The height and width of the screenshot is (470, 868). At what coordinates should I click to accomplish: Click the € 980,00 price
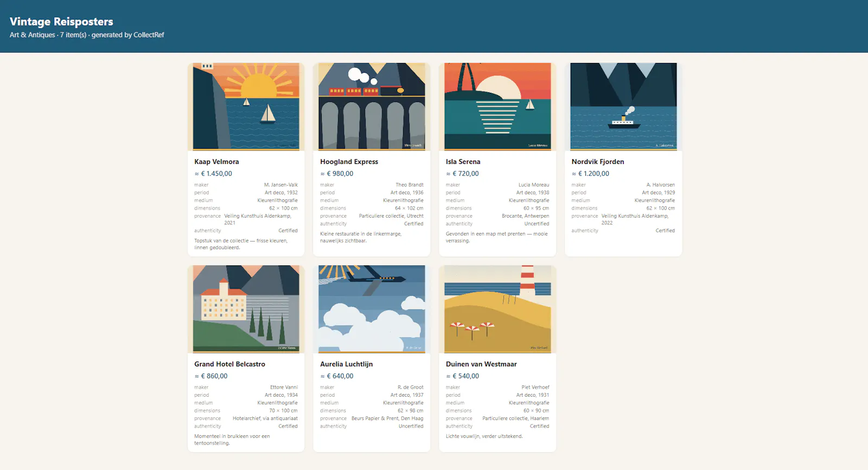pyautogui.click(x=336, y=174)
